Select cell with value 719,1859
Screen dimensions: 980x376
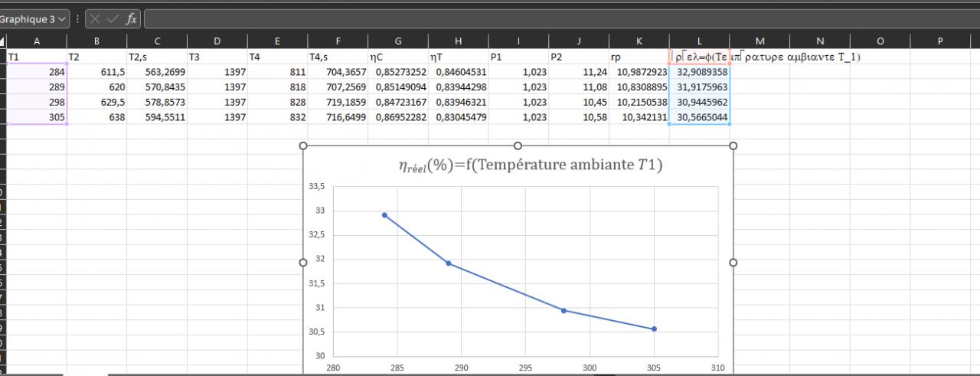click(x=338, y=102)
